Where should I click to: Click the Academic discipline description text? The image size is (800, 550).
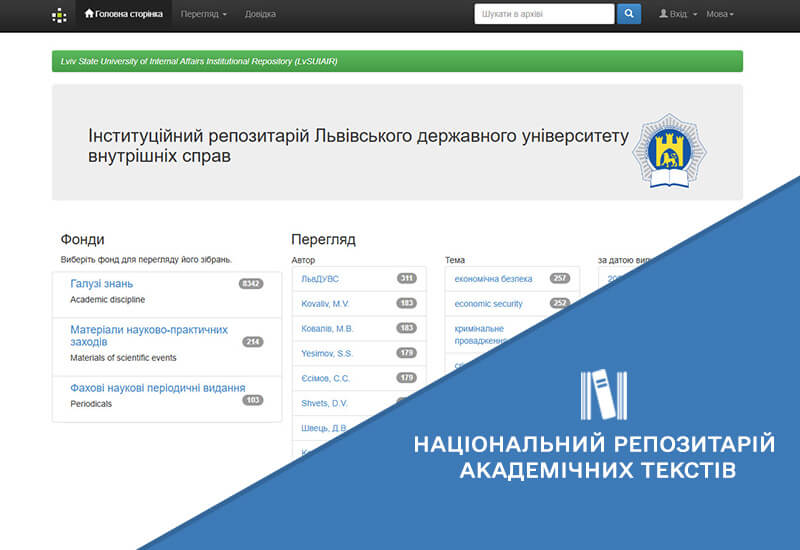pos(108,299)
